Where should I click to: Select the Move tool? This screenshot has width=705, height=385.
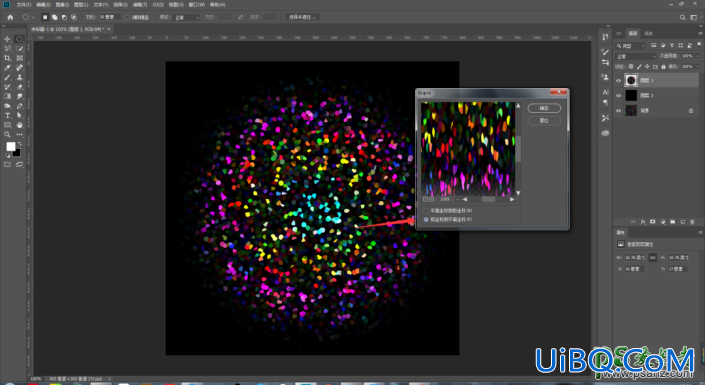point(7,39)
